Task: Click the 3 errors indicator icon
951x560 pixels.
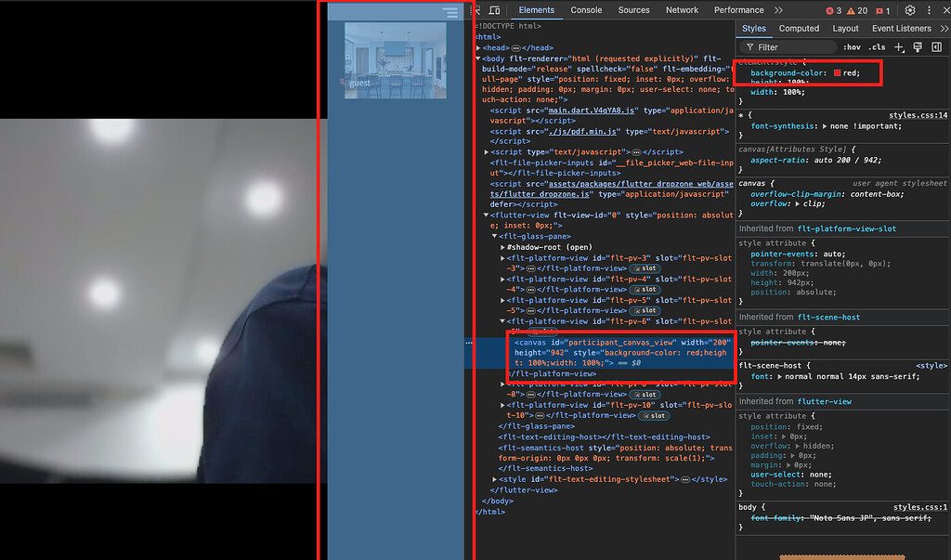Action: (832, 9)
